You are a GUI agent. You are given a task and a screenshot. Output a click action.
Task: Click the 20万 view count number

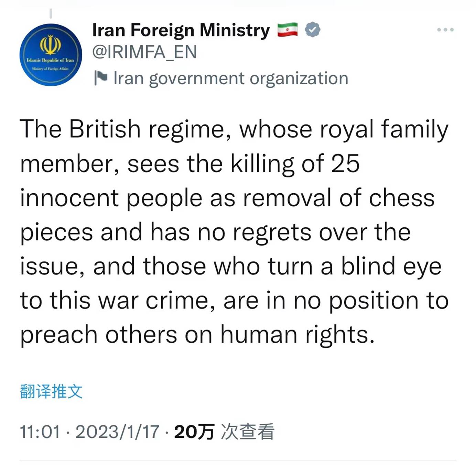pos(194,432)
